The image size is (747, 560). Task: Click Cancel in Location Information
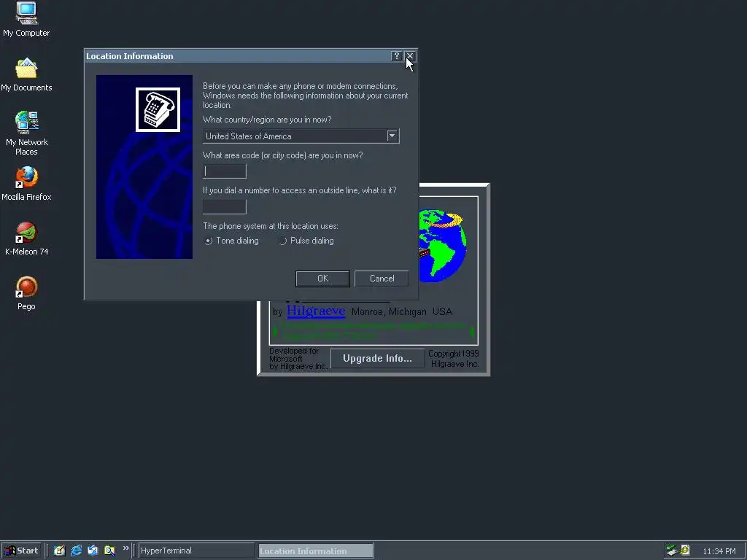(x=382, y=279)
